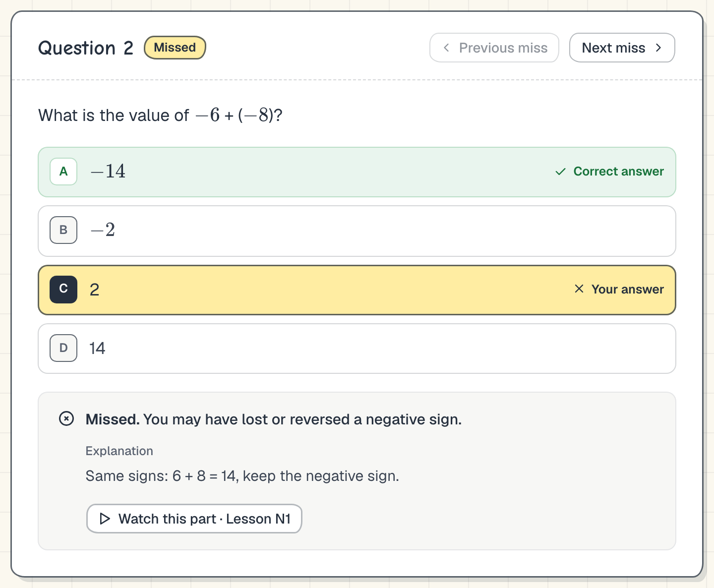Select answer option C, 2
The image size is (714, 588).
pos(357,290)
